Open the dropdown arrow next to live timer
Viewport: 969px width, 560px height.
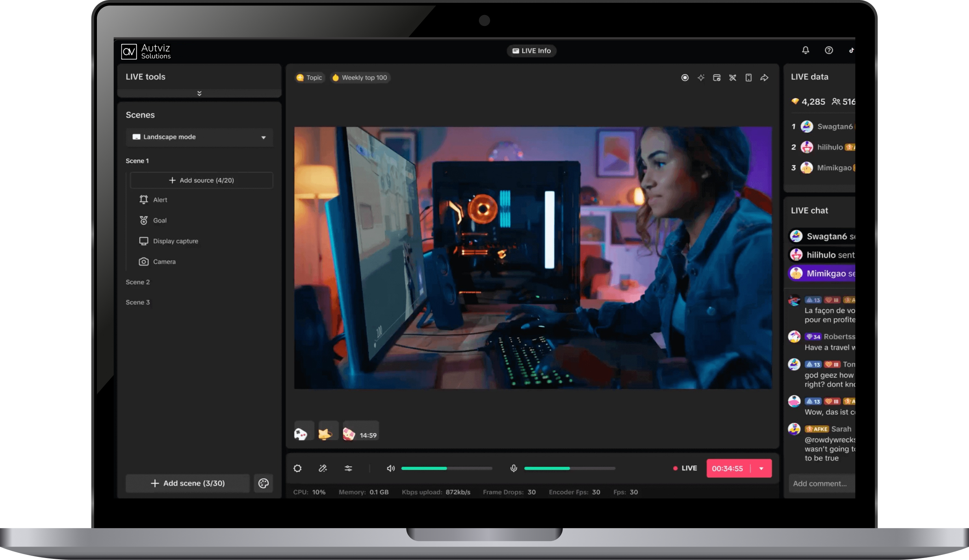point(761,468)
